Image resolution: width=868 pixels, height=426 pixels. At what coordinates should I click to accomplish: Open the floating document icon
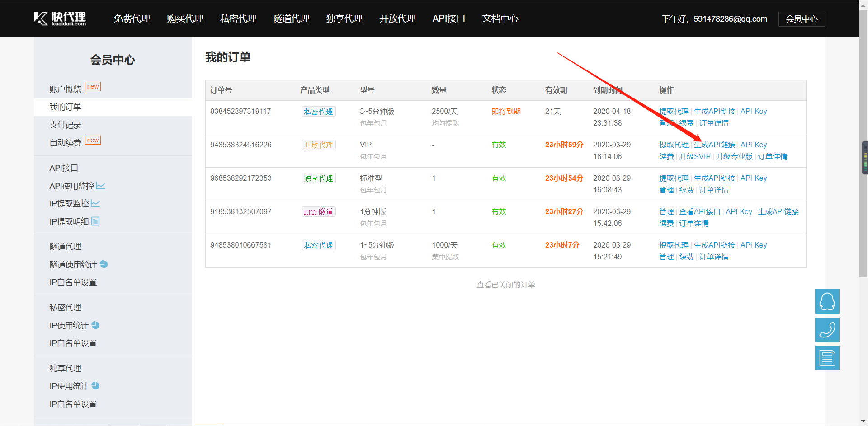point(826,358)
